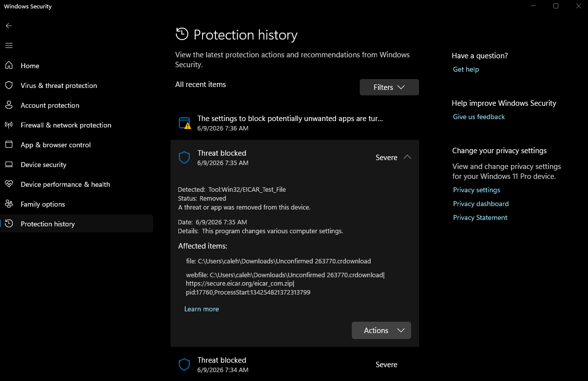The width and height of the screenshot is (588, 381).
Task: Open Virus & threat protection page
Action: point(77,85)
